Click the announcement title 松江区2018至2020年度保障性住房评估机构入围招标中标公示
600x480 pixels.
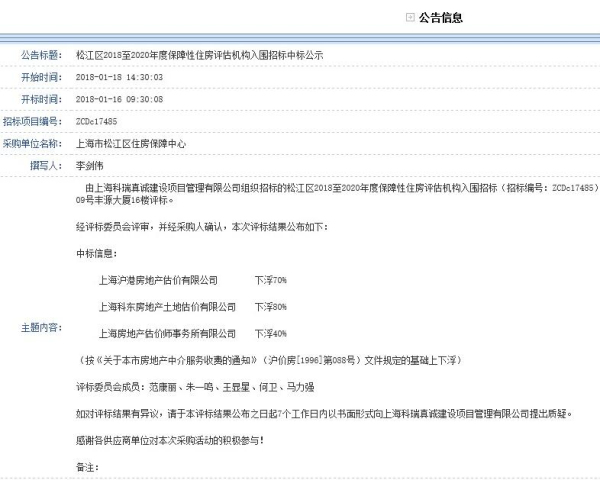[199, 55]
